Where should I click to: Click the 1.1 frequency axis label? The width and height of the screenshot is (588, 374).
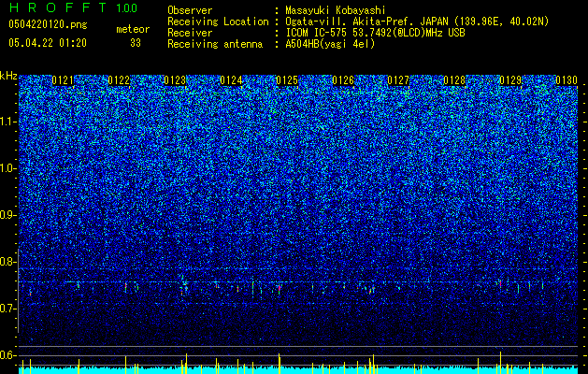pos(8,122)
